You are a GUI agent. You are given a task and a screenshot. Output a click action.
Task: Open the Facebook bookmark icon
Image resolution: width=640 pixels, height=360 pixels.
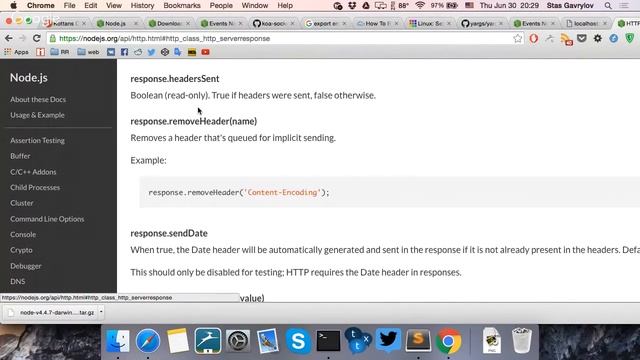[124, 52]
